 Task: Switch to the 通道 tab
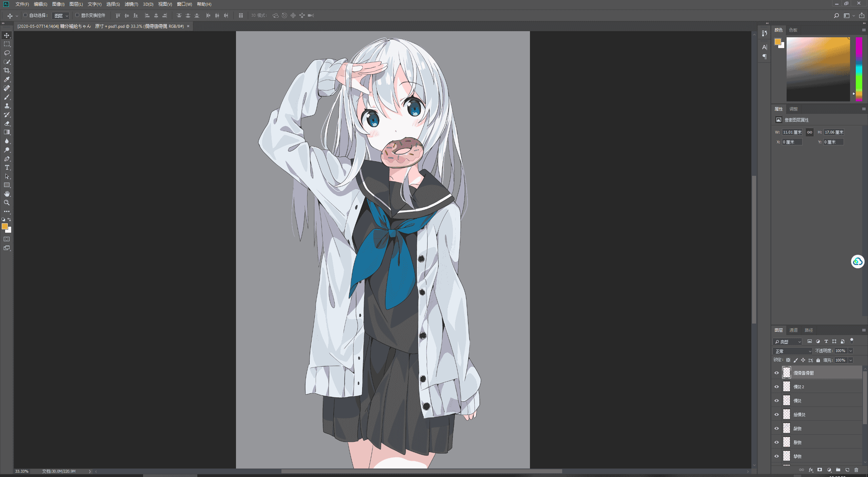pyautogui.click(x=793, y=330)
